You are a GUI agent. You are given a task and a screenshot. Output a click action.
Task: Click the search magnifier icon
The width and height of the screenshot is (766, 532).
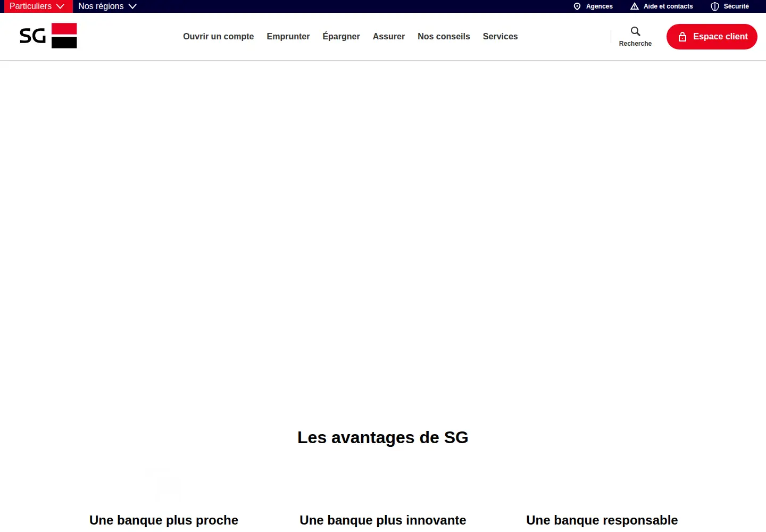pyautogui.click(x=635, y=31)
